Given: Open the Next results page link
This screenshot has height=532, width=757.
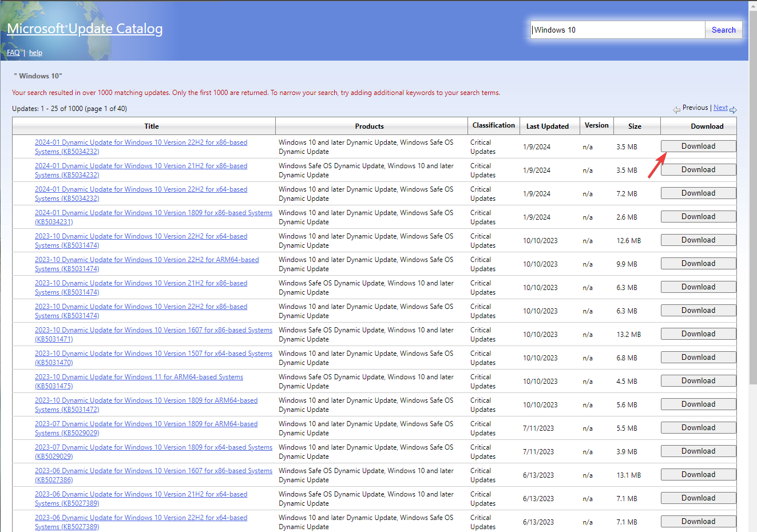Looking at the screenshot, I should click(x=720, y=108).
